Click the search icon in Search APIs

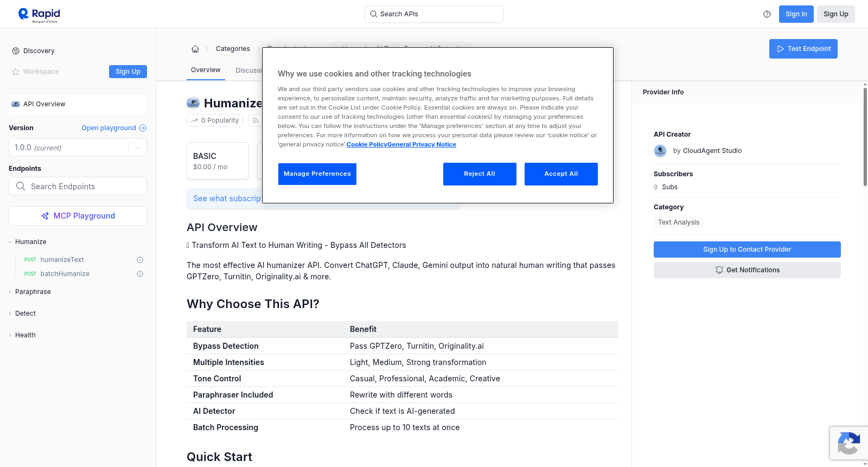[x=374, y=14]
